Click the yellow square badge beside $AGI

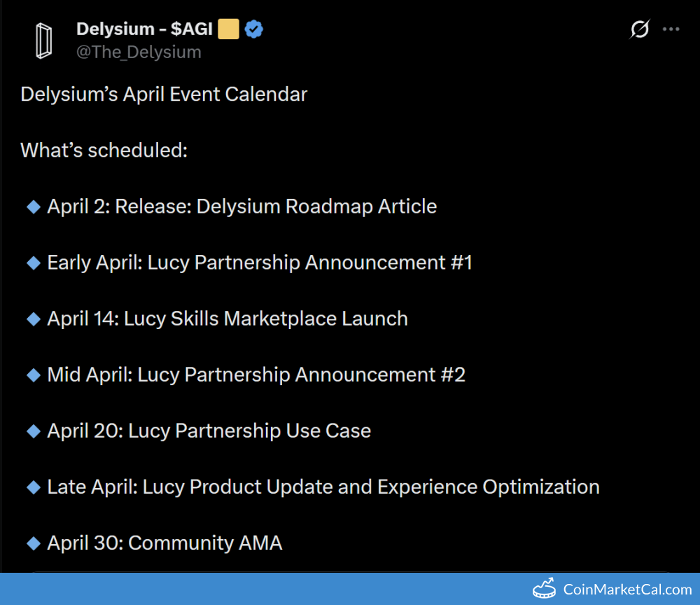[228, 29]
